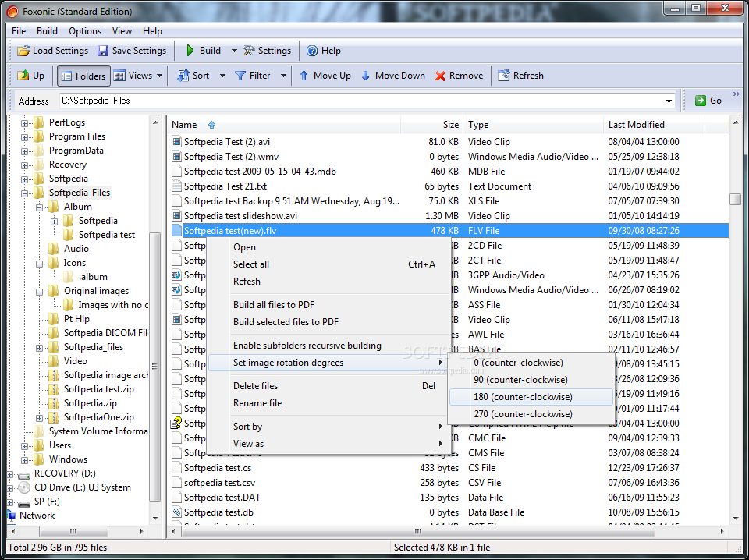Click the red Remove X icon
Viewport: 749px width, 560px height.
pos(440,76)
